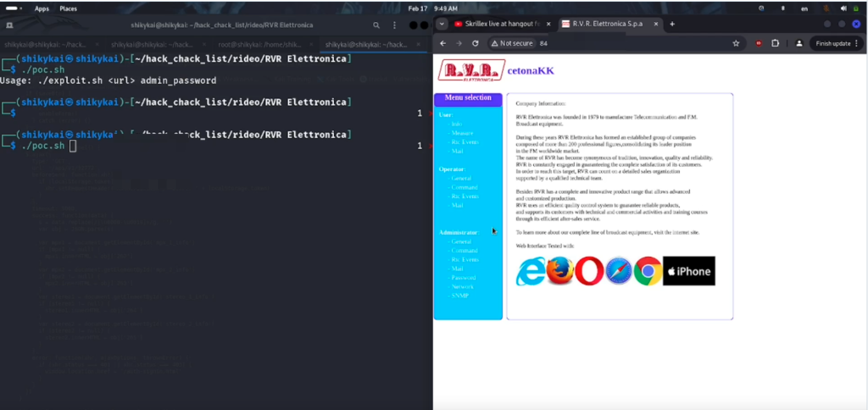Open a new browser tab with plus
The image size is (868, 410).
tap(672, 25)
